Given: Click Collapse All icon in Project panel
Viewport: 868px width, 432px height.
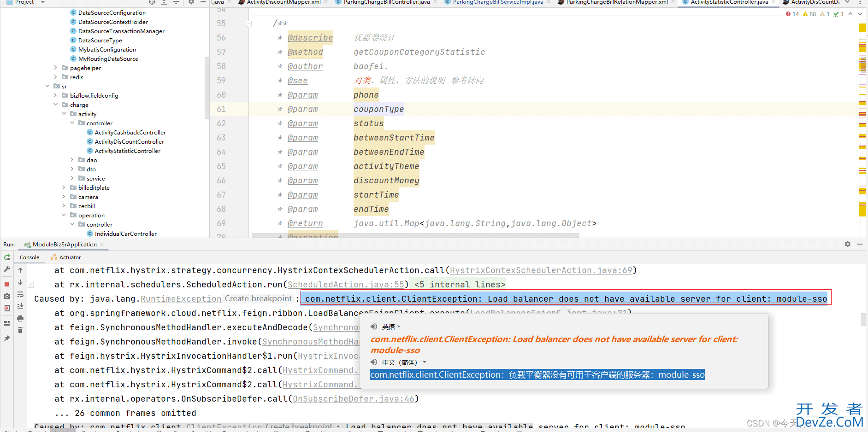Looking at the screenshot, I should [x=176, y=2].
